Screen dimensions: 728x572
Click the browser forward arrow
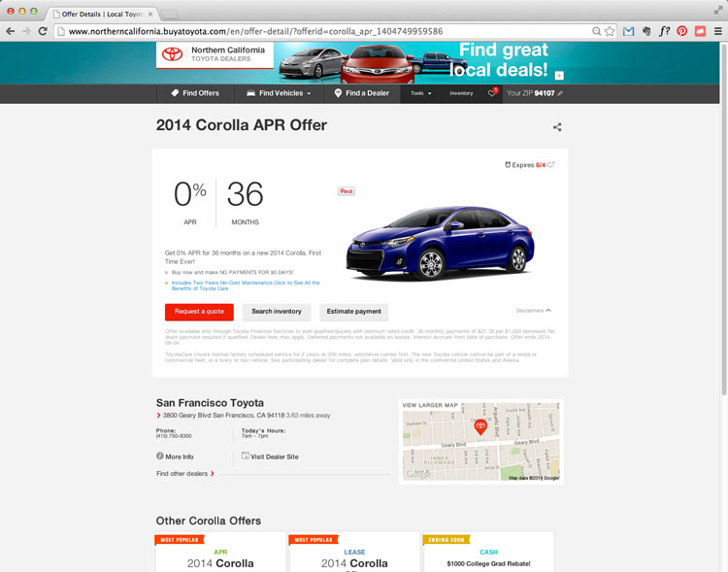(26, 31)
